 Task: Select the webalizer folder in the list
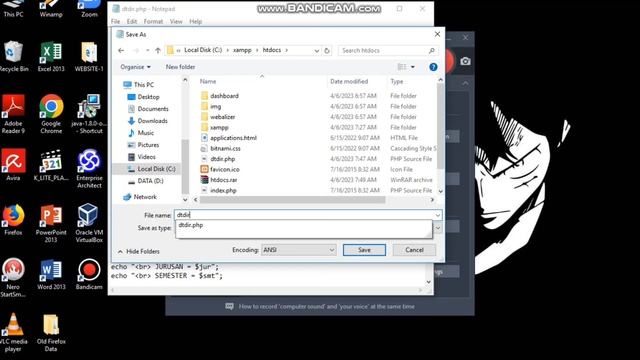pos(222,117)
